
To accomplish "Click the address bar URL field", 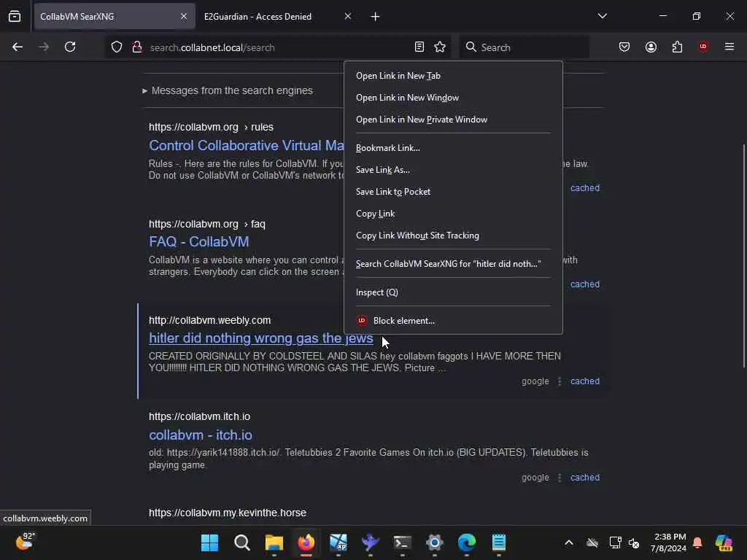I will point(279,47).
